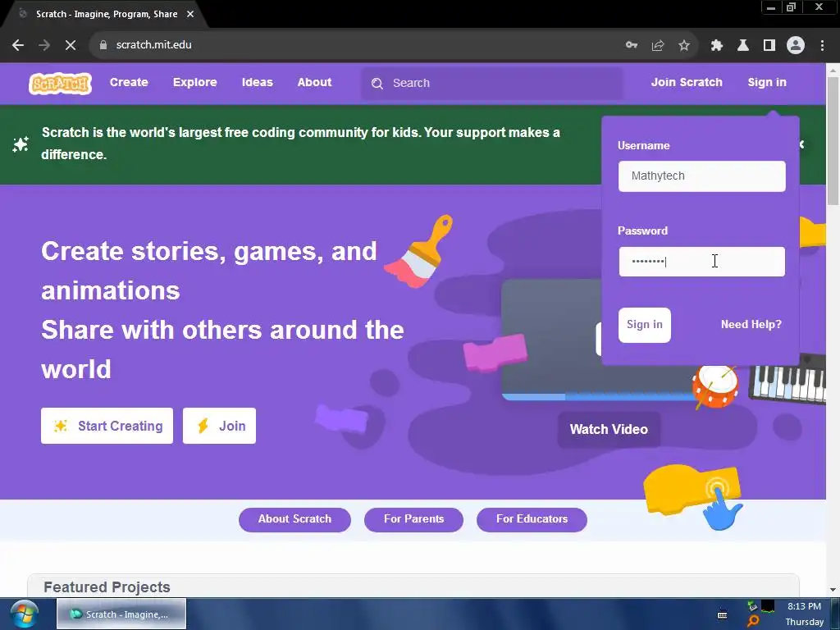
Task: Click the Scratch logo
Action: pyautogui.click(x=60, y=83)
